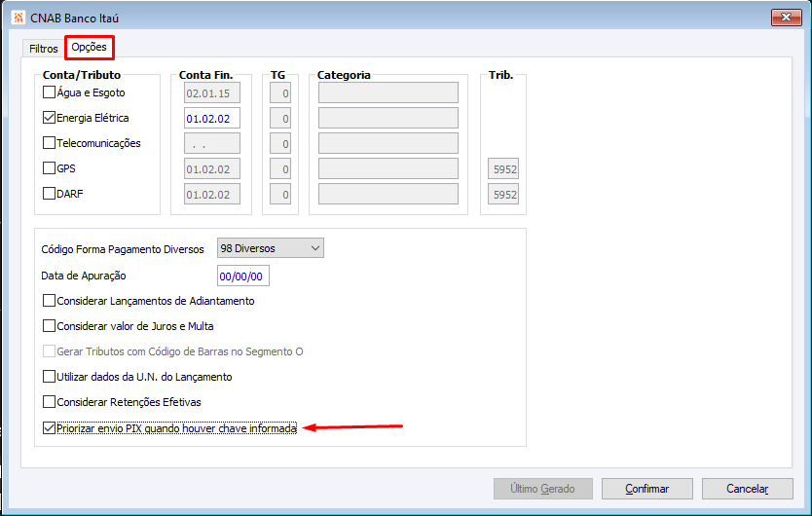Click the Confirmar button
The image size is (812, 516).
tap(647, 489)
